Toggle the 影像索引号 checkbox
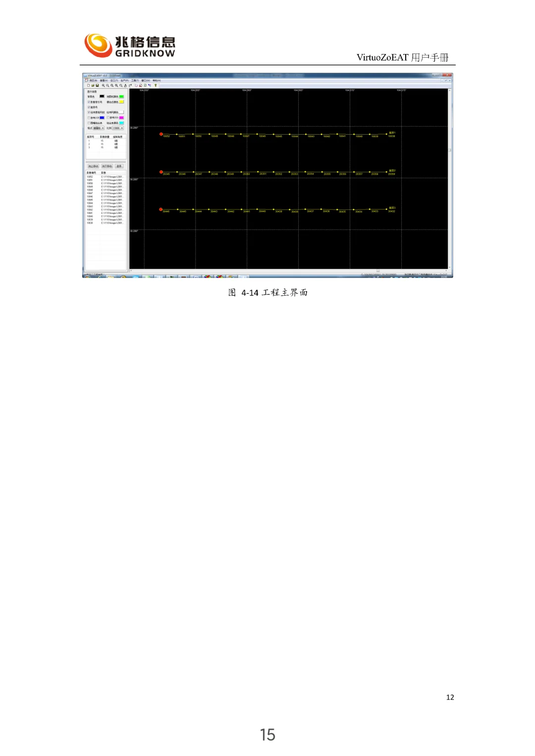 tap(89, 102)
